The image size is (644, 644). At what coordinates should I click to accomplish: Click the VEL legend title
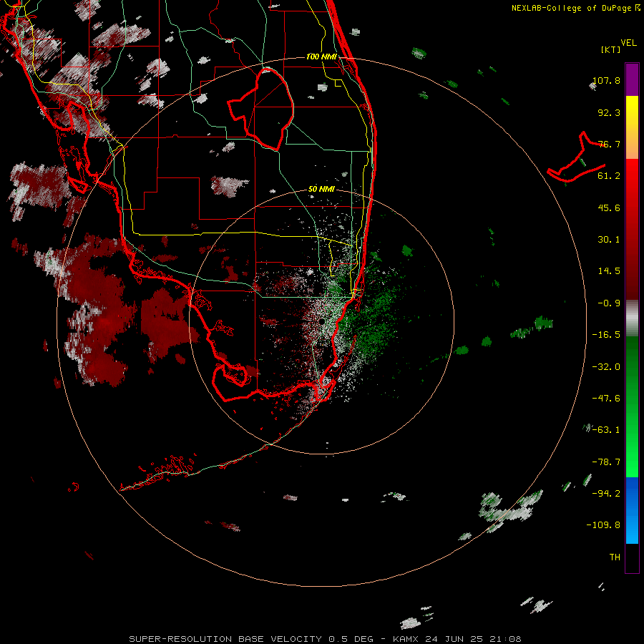628,43
